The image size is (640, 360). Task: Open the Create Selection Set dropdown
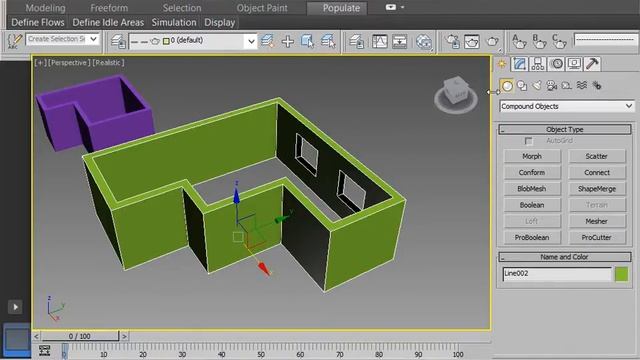pos(93,39)
